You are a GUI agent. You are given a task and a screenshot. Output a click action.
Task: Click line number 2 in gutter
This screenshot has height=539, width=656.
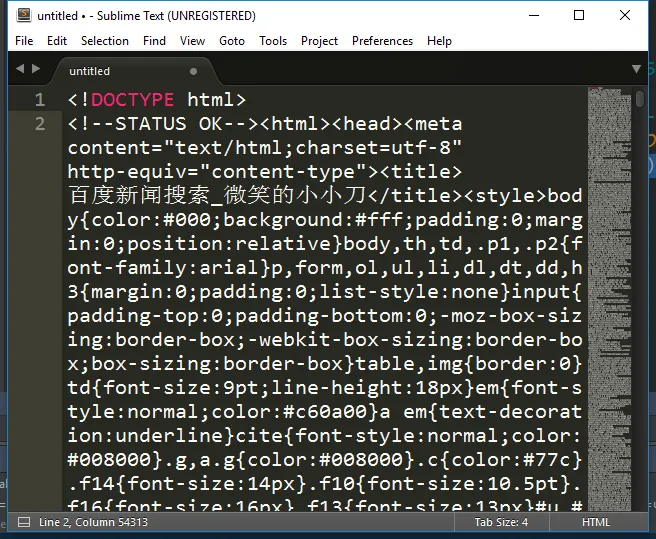pyautogui.click(x=40, y=124)
